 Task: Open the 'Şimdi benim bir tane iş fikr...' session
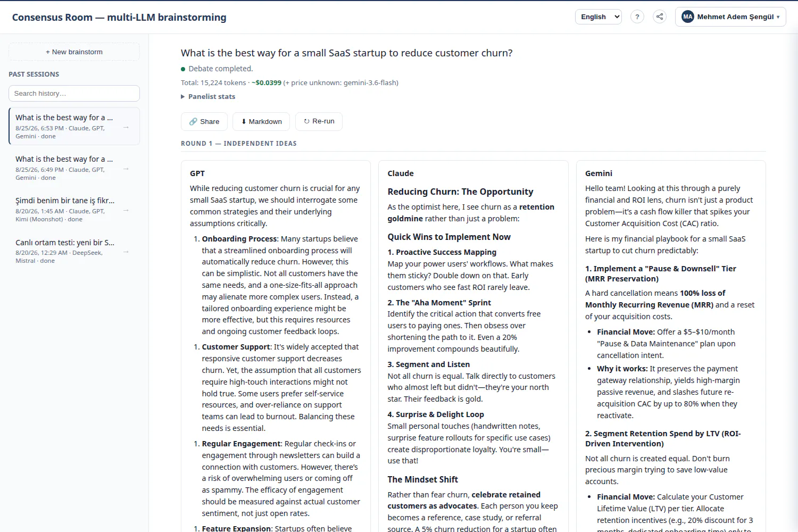(74, 209)
